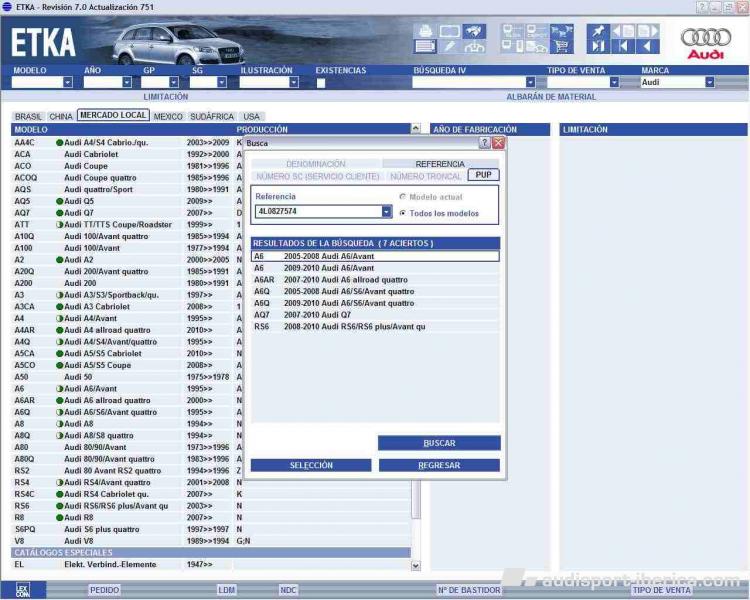Viewport: 750px width, 600px height.
Task: Click the multiple shopping carts icon
Action: [x=562, y=31]
